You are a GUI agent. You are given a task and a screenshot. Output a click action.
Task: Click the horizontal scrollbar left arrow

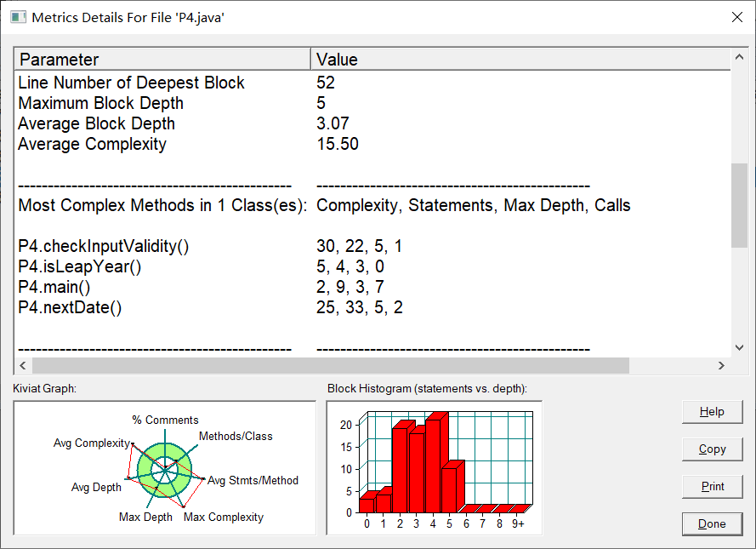click(x=23, y=366)
